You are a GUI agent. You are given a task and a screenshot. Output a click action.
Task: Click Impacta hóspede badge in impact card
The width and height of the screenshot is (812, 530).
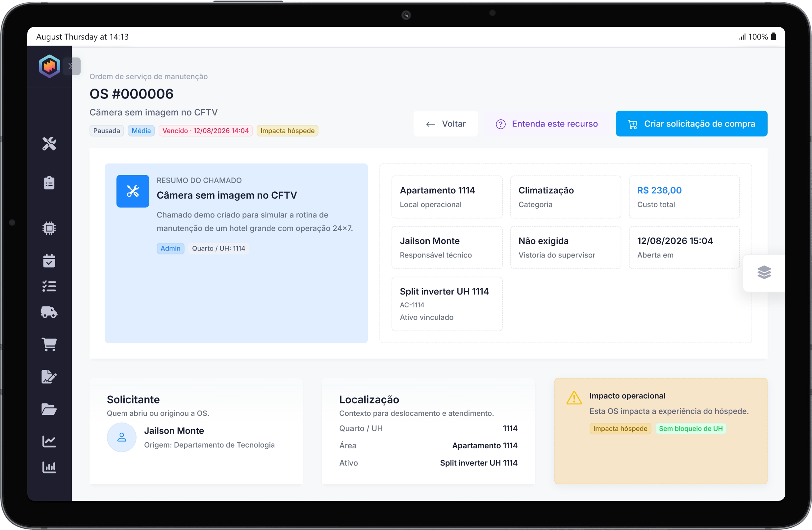click(x=620, y=429)
